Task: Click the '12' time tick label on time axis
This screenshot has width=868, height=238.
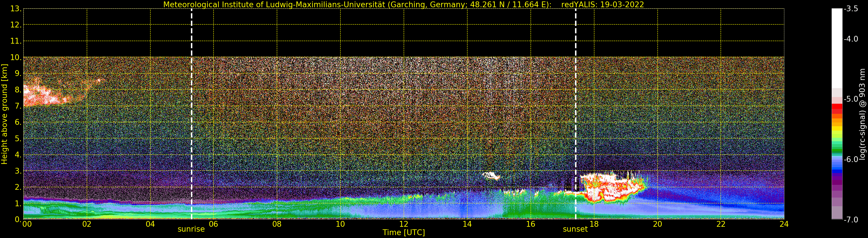Action: click(x=404, y=224)
